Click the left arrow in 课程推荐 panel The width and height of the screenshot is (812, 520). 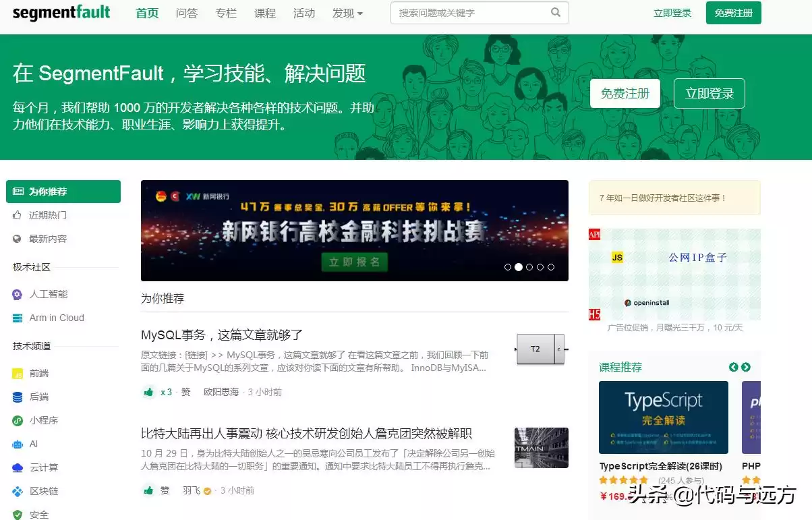(733, 367)
